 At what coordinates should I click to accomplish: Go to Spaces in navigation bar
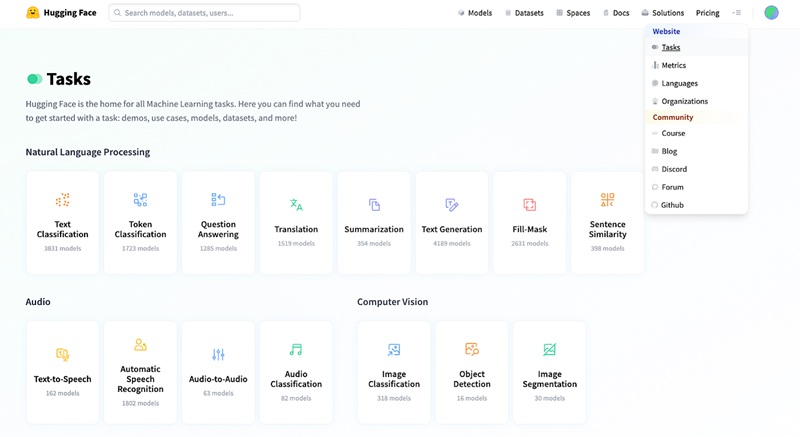[573, 13]
